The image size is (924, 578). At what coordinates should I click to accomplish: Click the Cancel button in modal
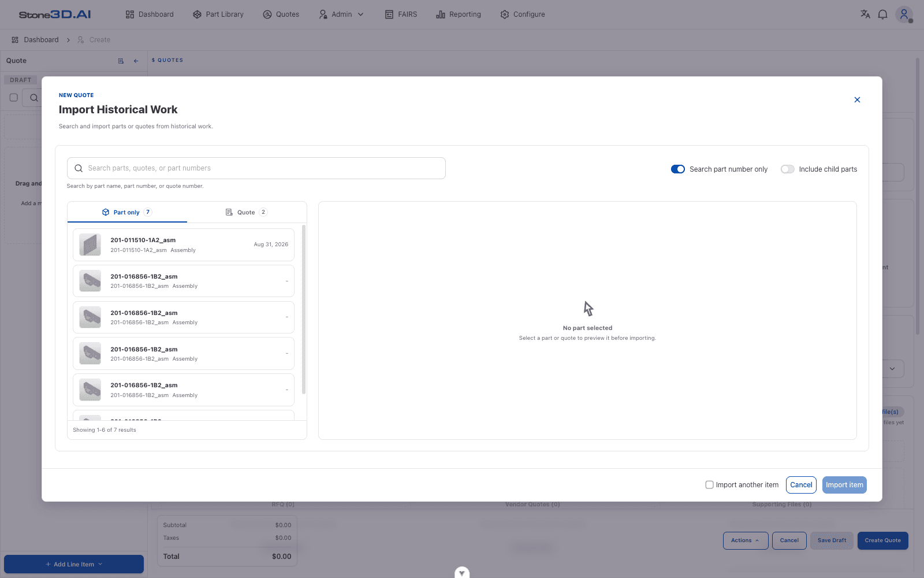pos(801,485)
